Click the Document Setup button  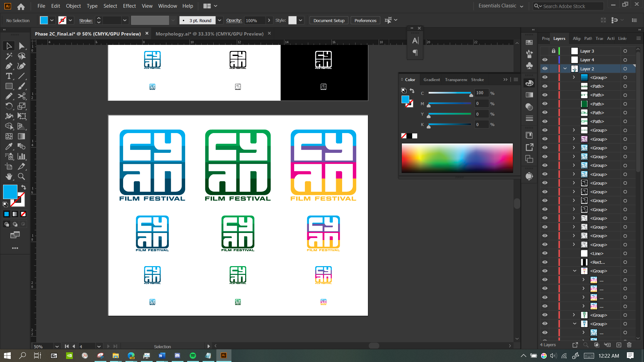click(x=329, y=20)
